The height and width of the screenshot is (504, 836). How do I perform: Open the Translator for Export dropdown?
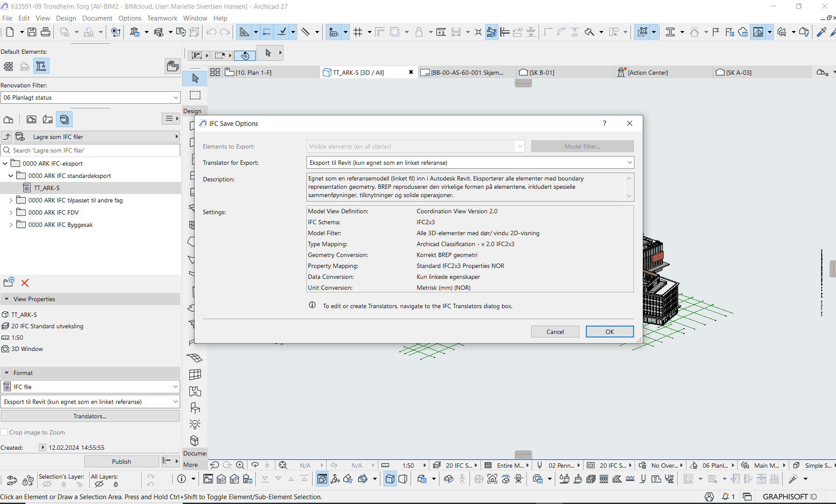470,163
